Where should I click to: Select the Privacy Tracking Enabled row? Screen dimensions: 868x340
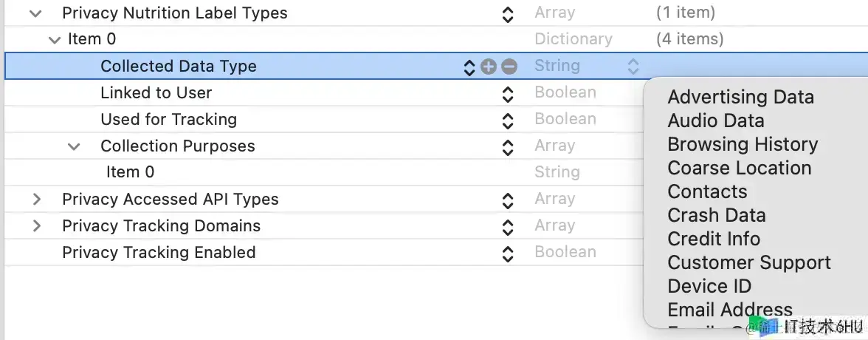coord(159,253)
